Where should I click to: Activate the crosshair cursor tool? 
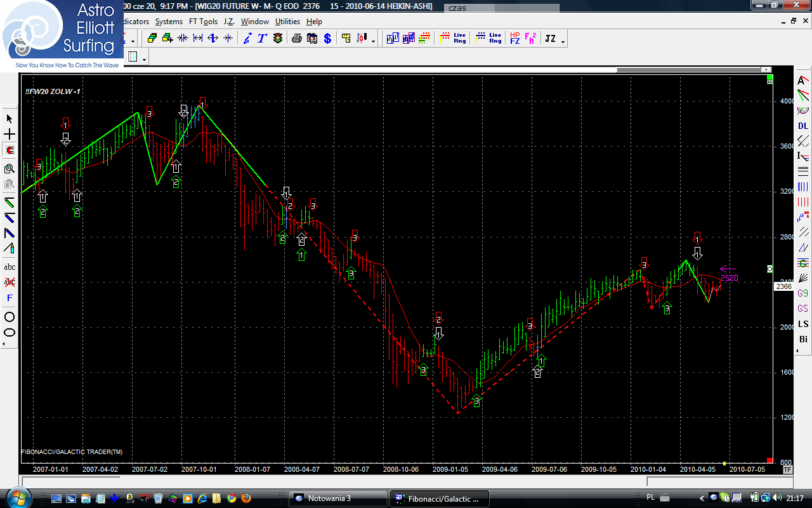(10, 135)
